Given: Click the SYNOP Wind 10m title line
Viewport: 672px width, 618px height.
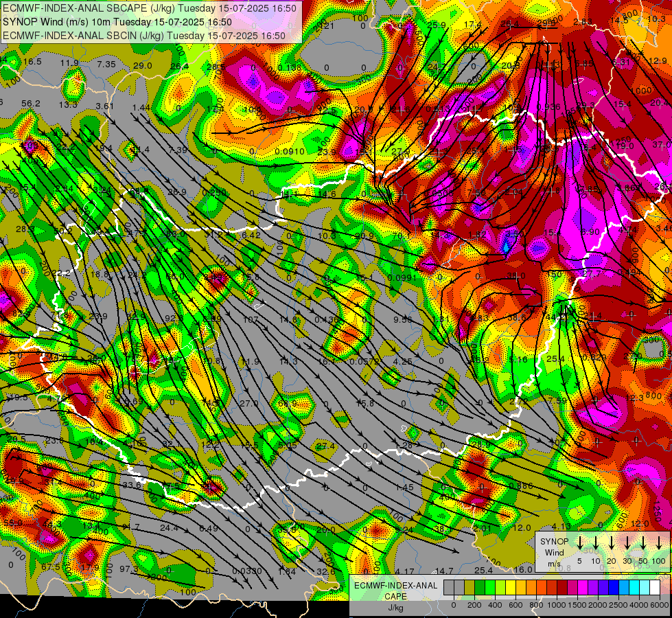Looking at the screenshot, I should pos(117,22).
